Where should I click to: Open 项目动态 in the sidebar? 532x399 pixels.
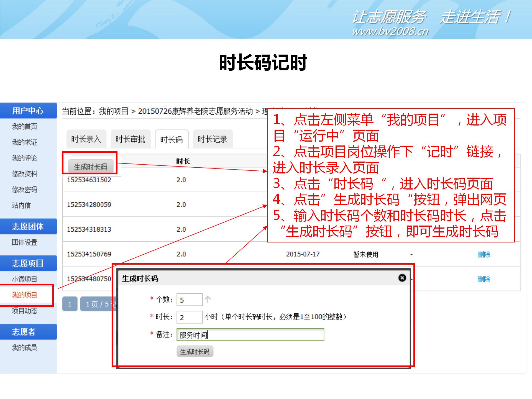(x=25, y=311)
